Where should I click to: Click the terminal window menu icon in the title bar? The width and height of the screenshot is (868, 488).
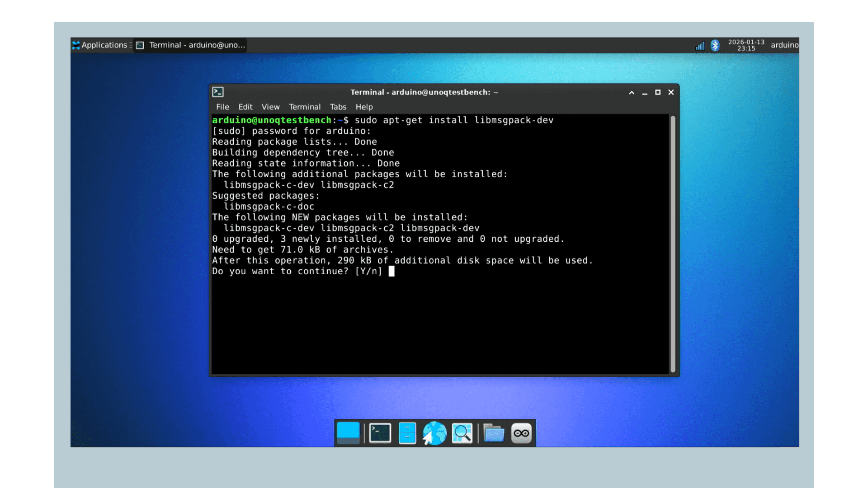click(218, 92)
